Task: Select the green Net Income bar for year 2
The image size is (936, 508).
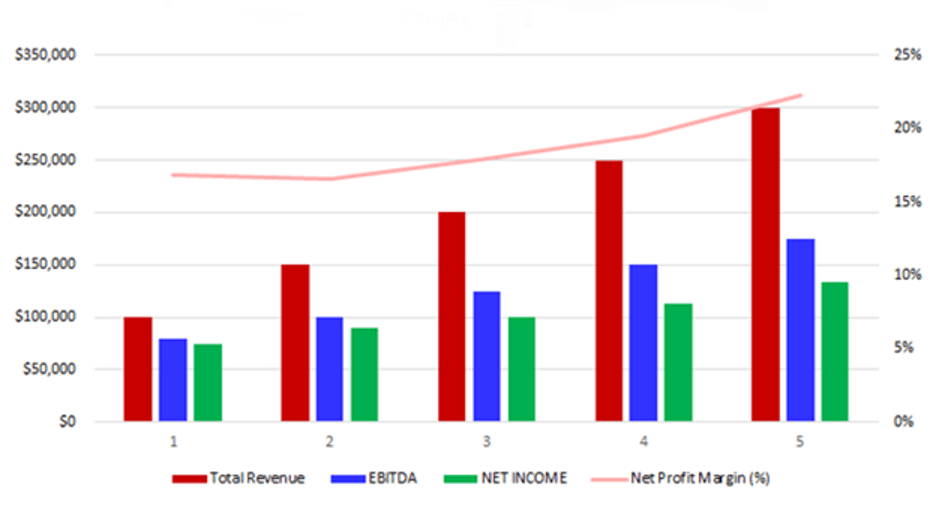Action: tap(364, 375)
